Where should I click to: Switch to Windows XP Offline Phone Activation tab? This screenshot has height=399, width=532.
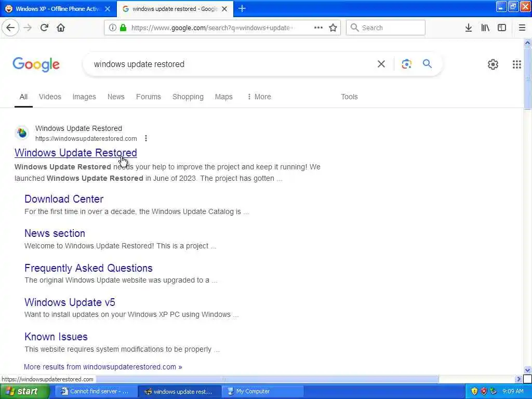(x=58, y=9)
